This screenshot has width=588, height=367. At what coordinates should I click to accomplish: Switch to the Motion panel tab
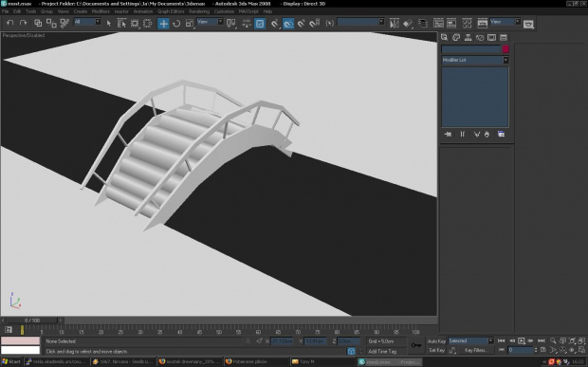tap(480, 38)
